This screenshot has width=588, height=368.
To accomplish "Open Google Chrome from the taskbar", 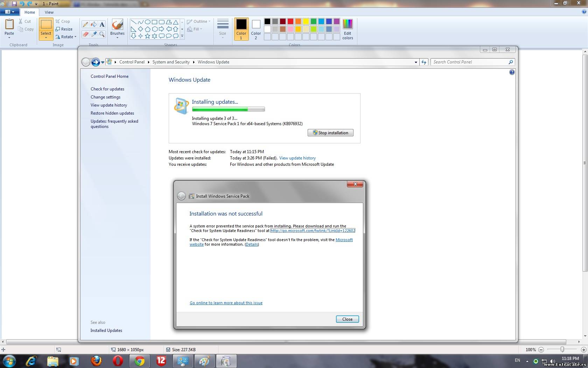I will pos(139,361).
